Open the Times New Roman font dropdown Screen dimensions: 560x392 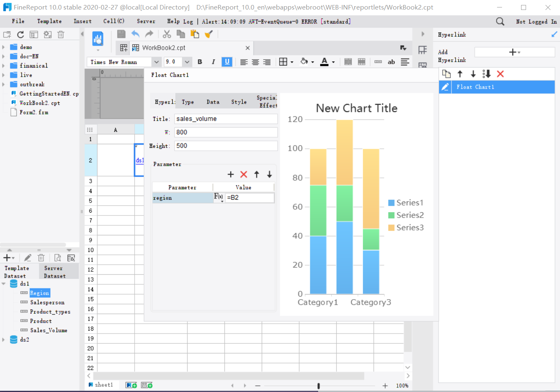pyautogui.click(x=156, y=62)
